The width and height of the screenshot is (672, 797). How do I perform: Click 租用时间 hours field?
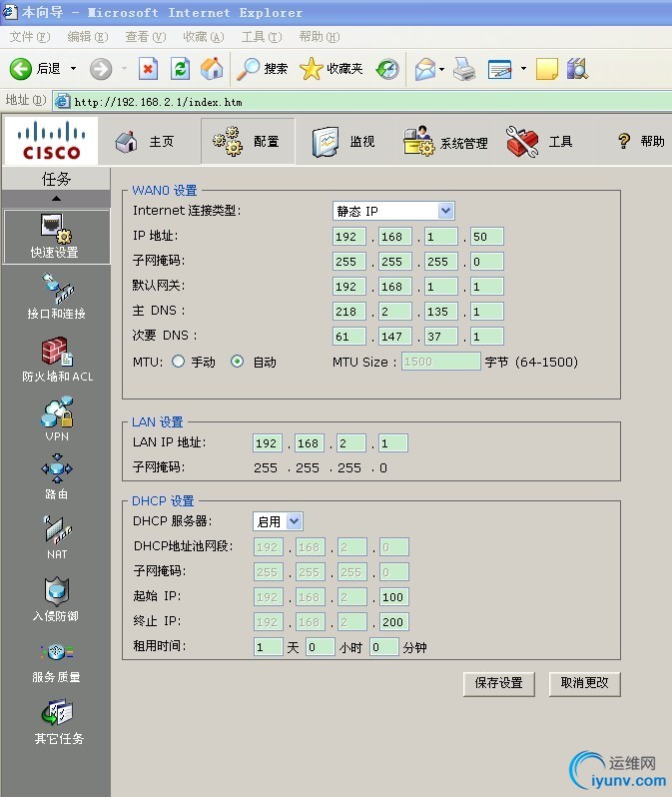point(321,646)
